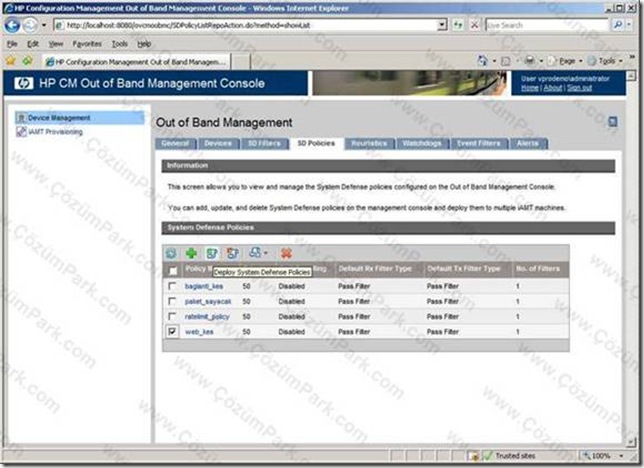
Task: Open the Favorites menu
Action: click(x=87, y=44)
